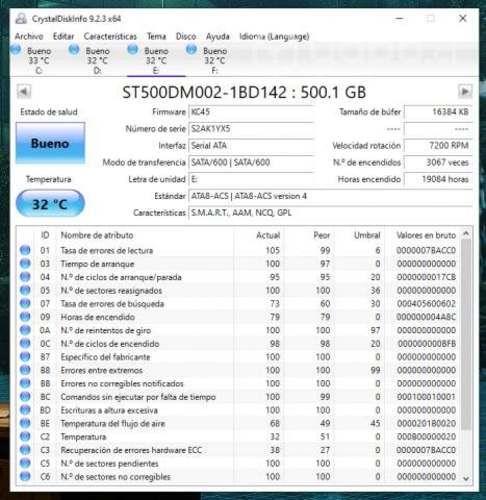Click status orb for Errores no corregibles notificados

click(25, 383)
